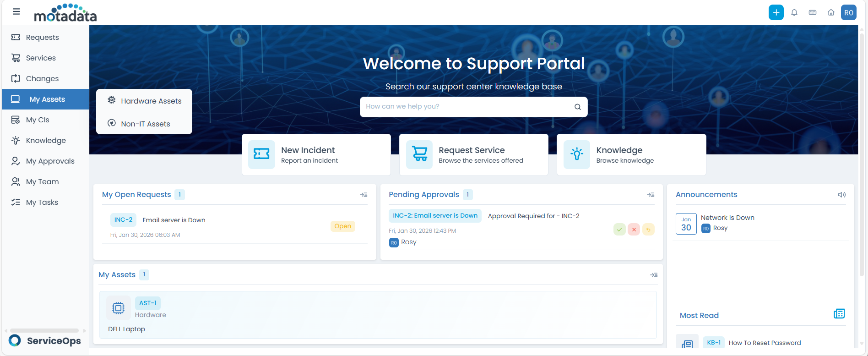
Task: Expand My Assets view-all arrow
Action: click(654, 275)
